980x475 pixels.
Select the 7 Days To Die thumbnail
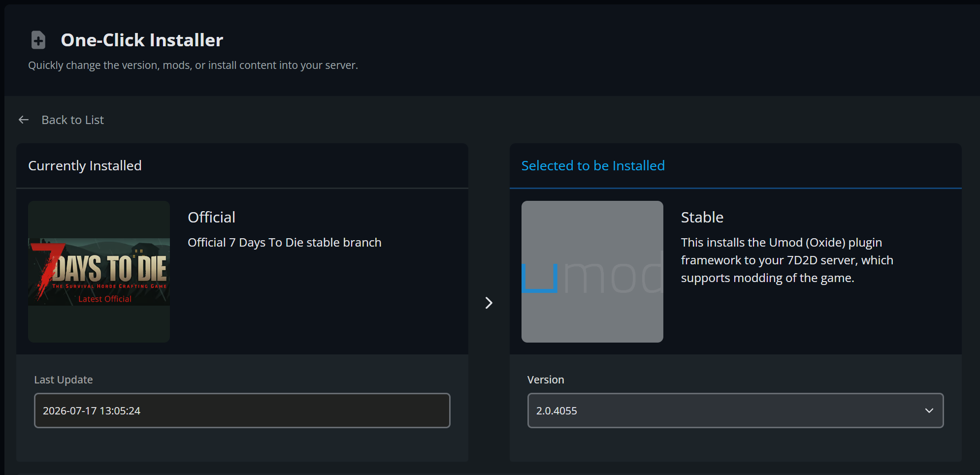click(99, 272)
